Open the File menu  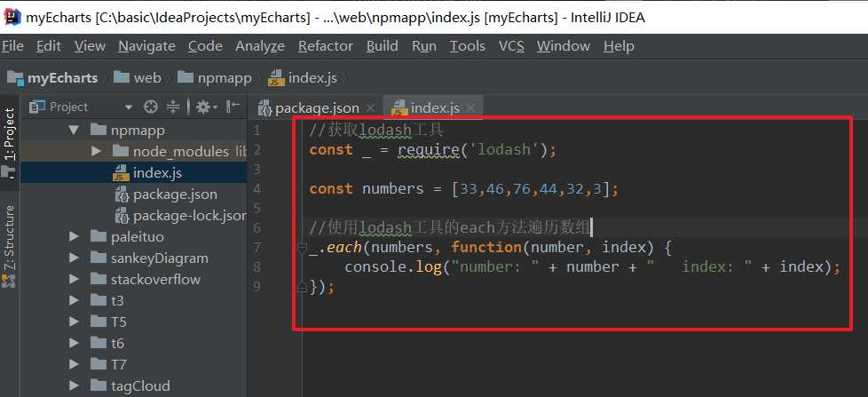(12, 46)
